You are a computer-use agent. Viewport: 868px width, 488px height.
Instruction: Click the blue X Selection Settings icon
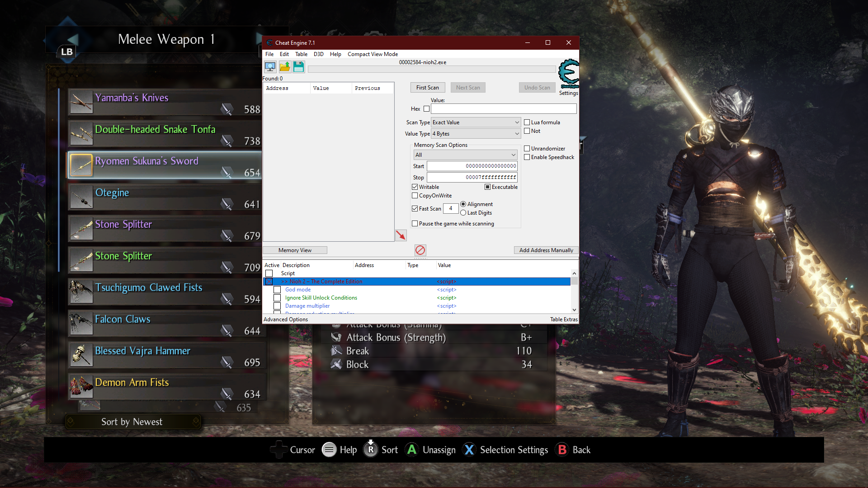pyautogui.click(x=469, y=450)
